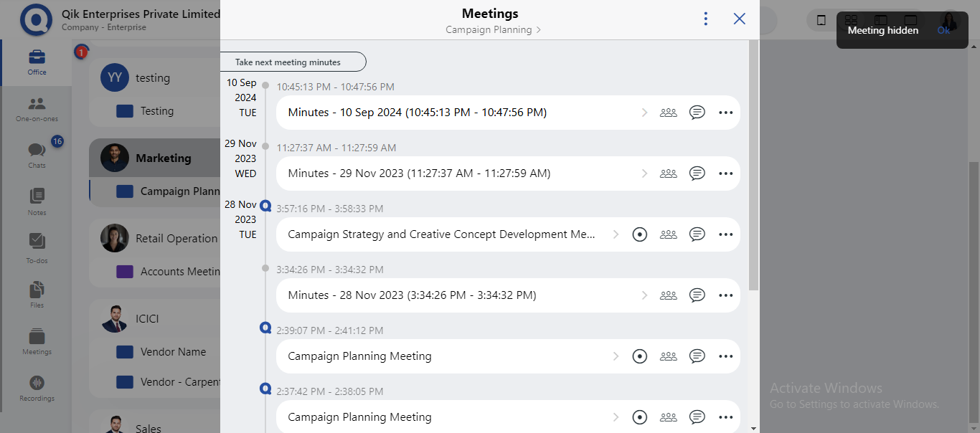Screen dimensions: 980x433
Task: Open comments on the 29 Nov 2023 minutes
Action: pyautogui.click(x=697, y=173)
